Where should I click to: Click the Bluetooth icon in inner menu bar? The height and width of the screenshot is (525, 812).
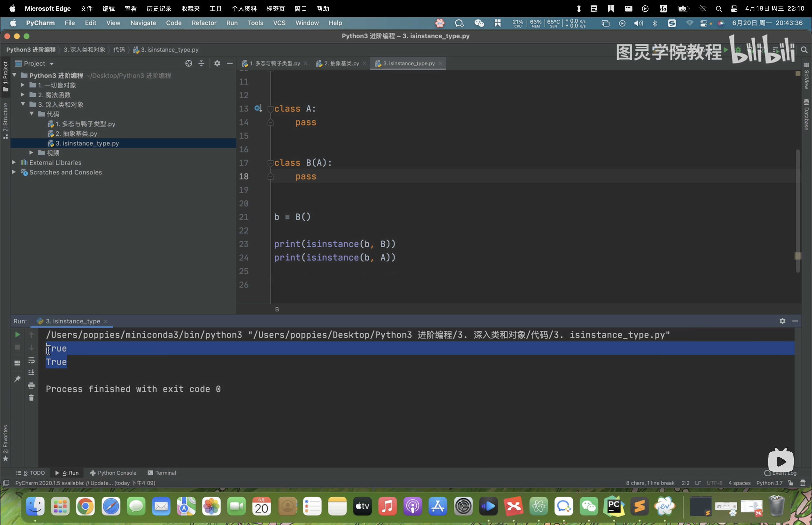coord(655,23)
